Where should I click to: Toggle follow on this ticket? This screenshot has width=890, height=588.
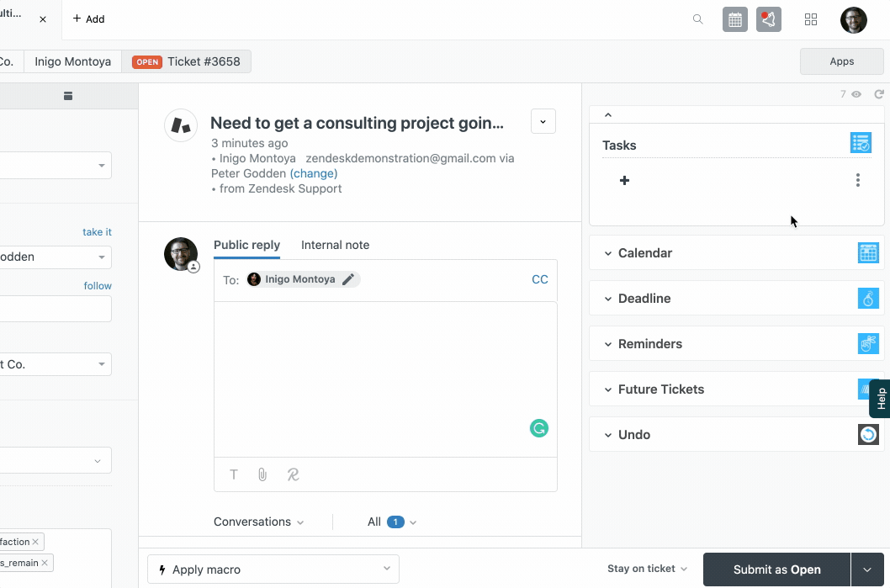point(98,285)
